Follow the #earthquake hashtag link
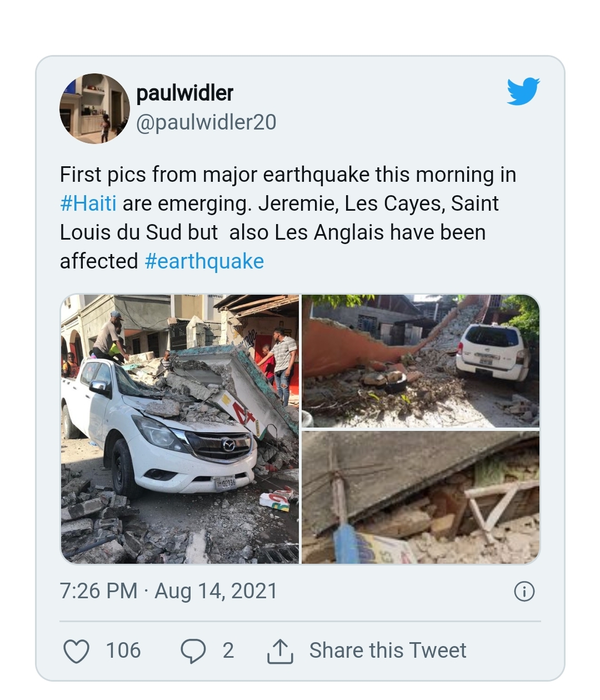600x700 pixels. (204, 261)
